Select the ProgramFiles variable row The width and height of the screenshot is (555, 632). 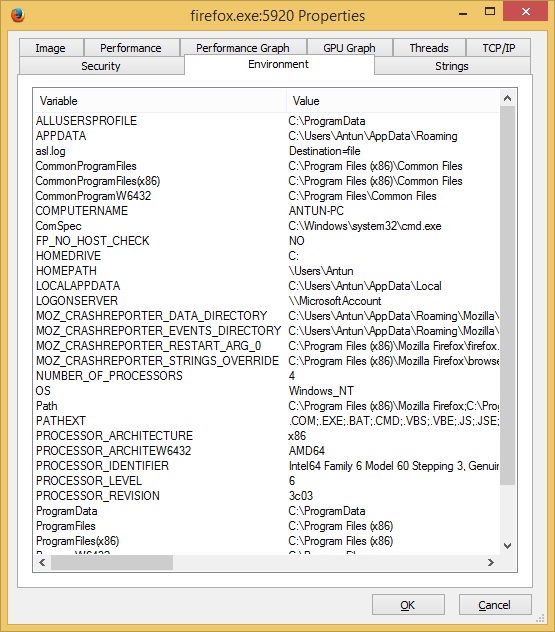[266, 526]
